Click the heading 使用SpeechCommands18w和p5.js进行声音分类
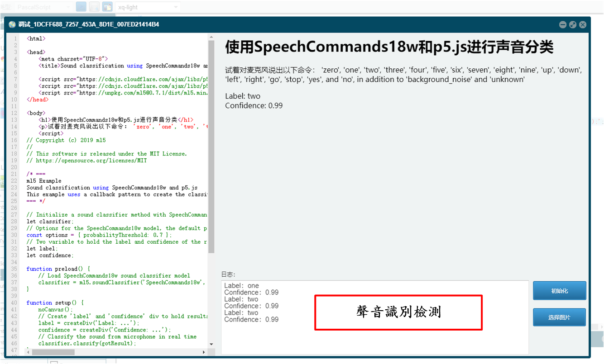604x364 pixels. click(389, 47)
